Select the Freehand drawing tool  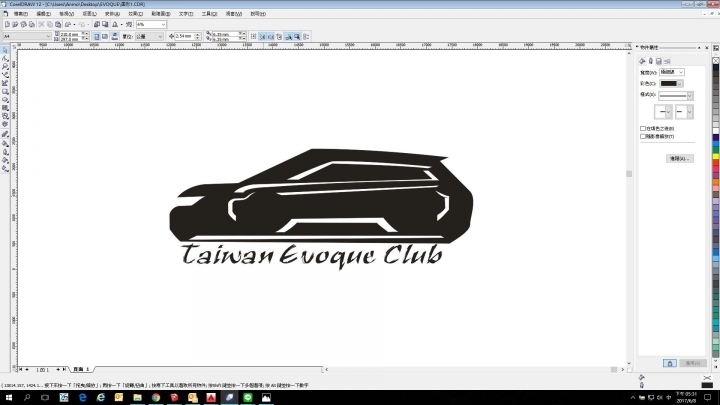5,75
